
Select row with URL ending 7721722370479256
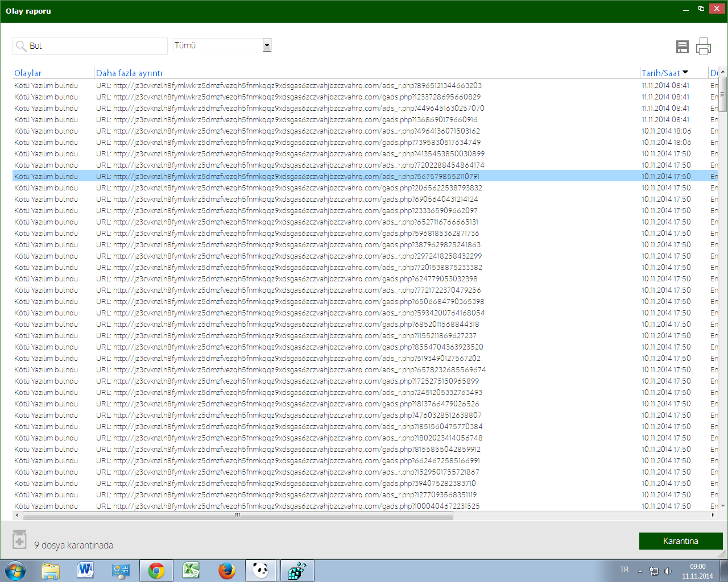tap(365, 290)
